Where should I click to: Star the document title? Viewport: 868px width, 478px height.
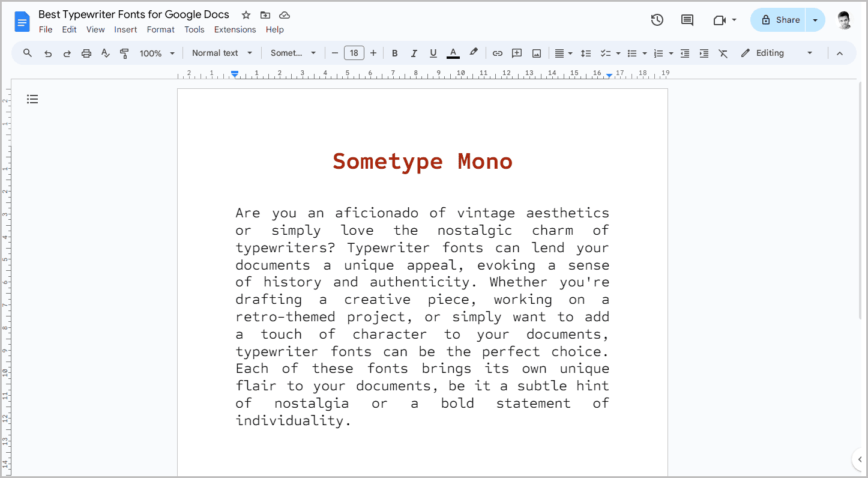coord(246,15)
